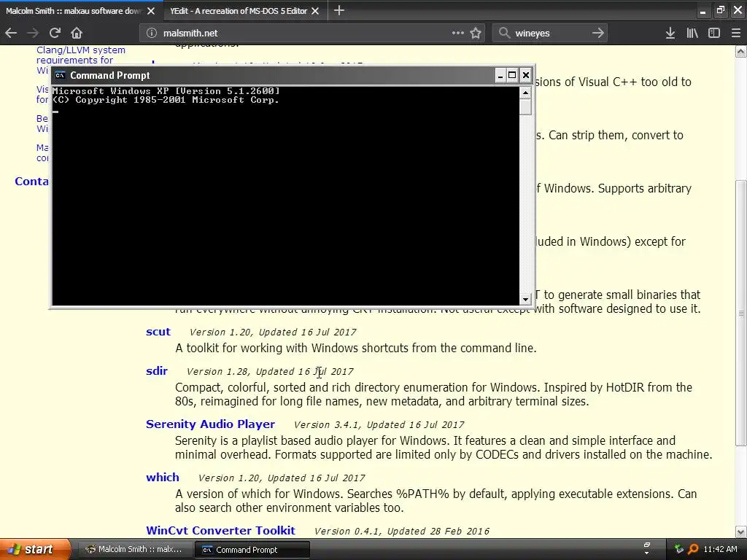Viewport: 747px width, 560px height.
Task: Minimize the Command Prompt window
Action: coord(500,75)
